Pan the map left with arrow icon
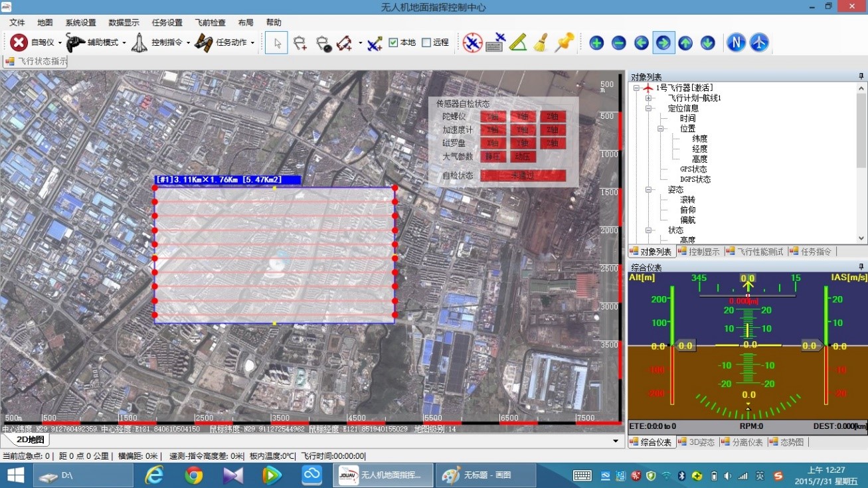This screenshot has width=868, height=488. point(641,43)
